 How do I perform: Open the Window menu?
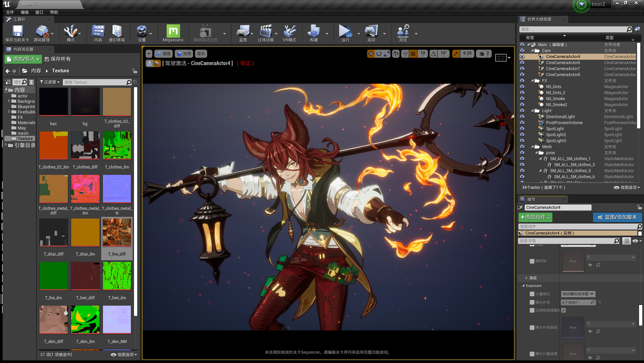39,12
